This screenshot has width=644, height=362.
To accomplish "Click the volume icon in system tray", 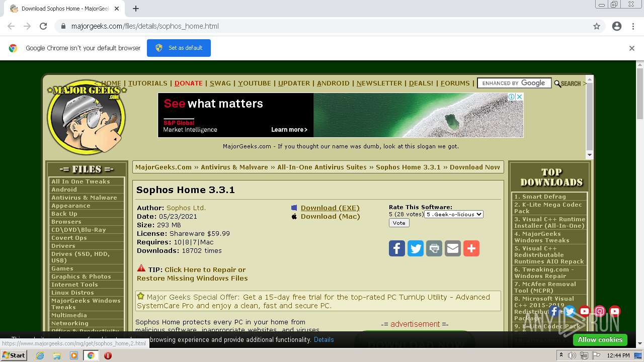I will 573,355.
